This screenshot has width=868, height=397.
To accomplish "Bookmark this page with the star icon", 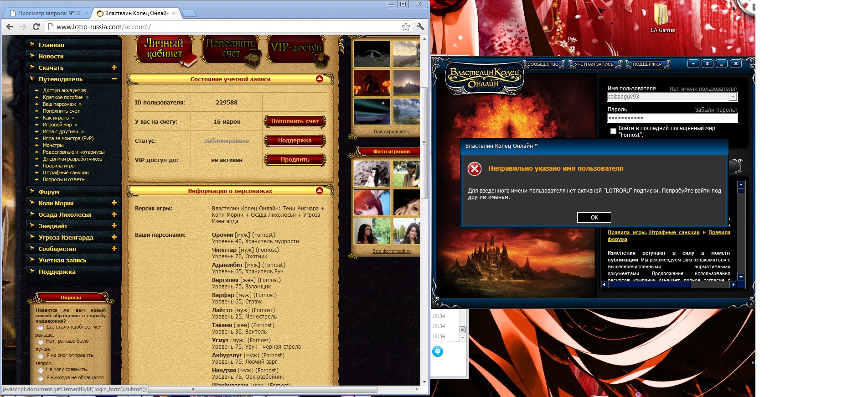I will click(x=406, y=27).
